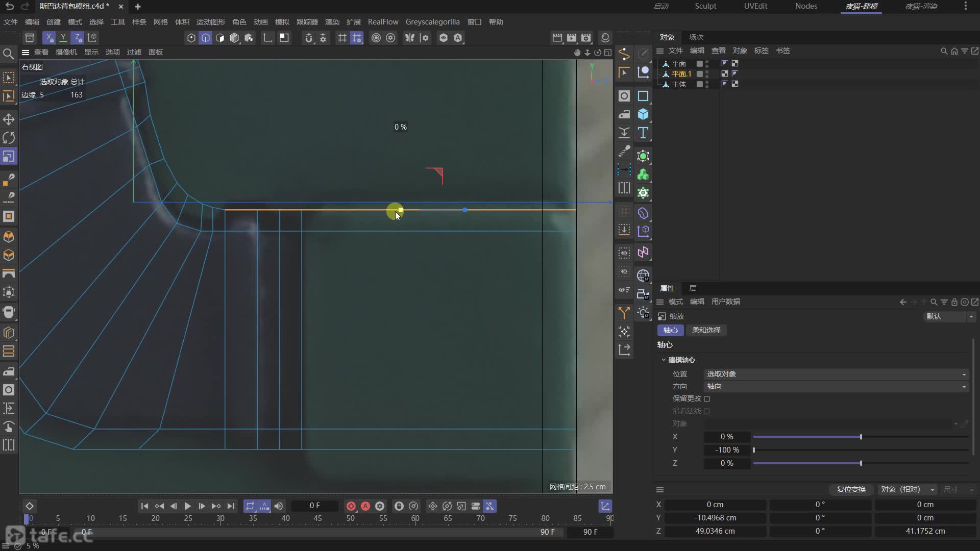Open the layout options three-dot menu
Viewport: 980px width, 551px height.
pos(965,6)
